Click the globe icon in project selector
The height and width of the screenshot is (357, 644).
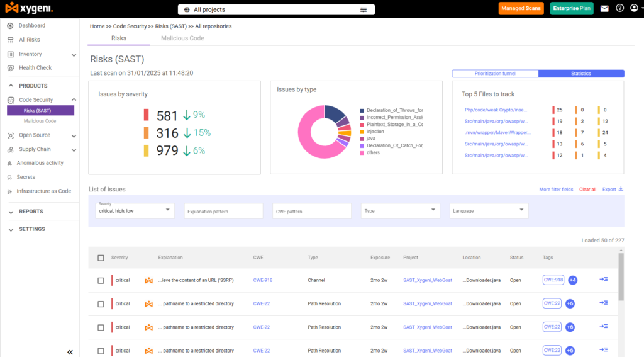click(x=187, y=9)
